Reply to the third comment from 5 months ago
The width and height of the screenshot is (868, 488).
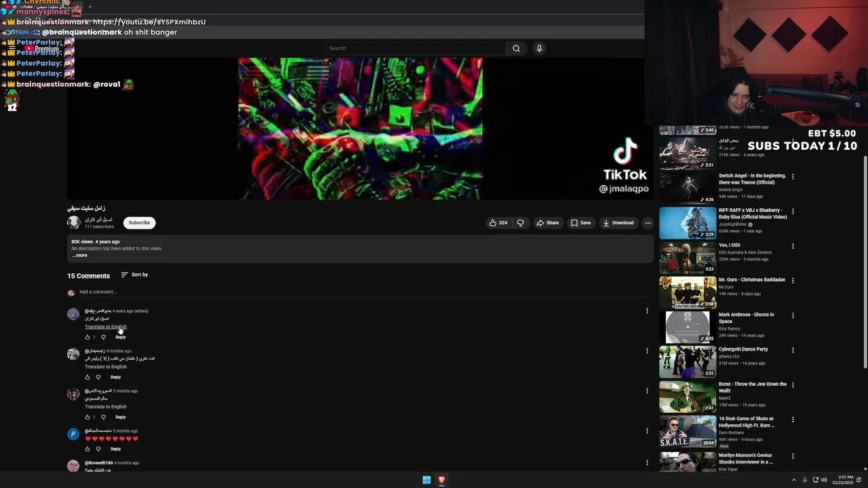pyautogui.click(x=120, y=417)
